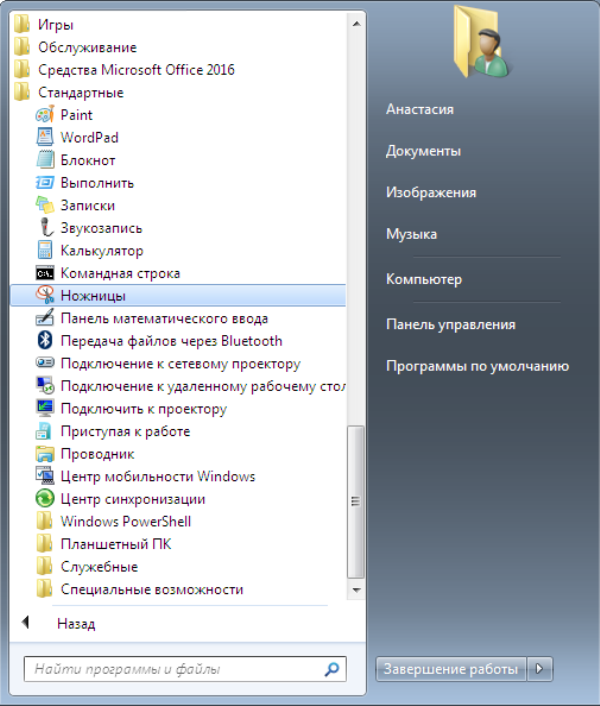
Task: Expand the Планшетный ПК folder
Action: pyautogui.click(x=104, y=544)
